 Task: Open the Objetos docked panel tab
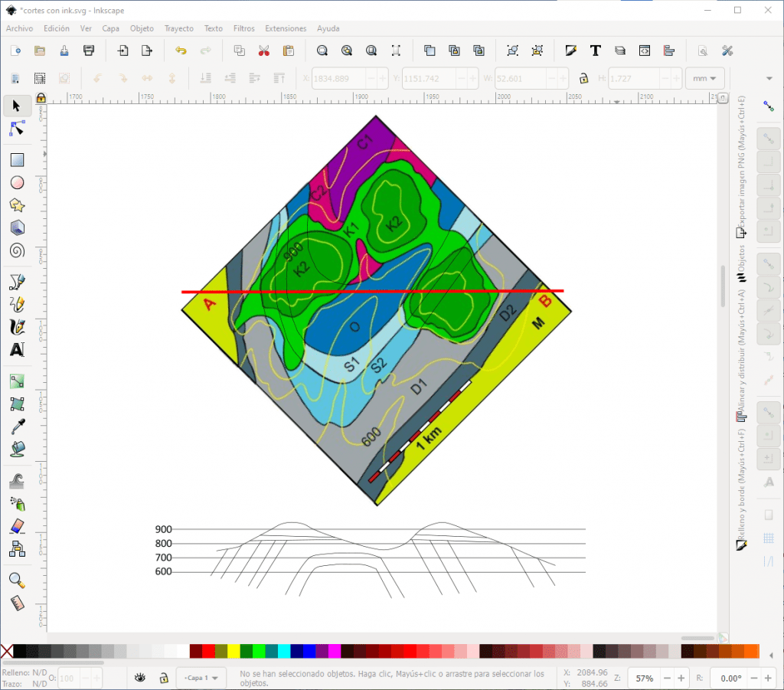tap(741, 264)
